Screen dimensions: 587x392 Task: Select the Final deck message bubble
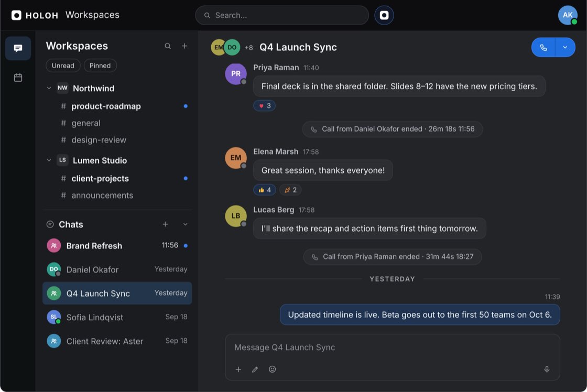399,86
